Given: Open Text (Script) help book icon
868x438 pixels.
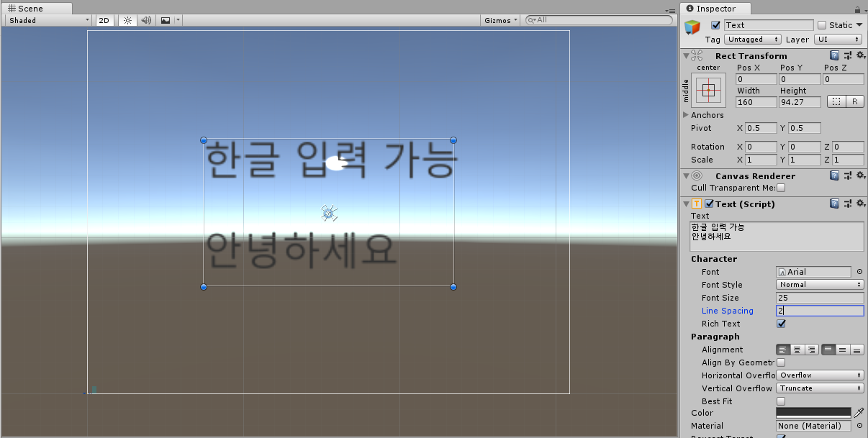Looking at the screenshot, I should pyautogui.click(x=834, y=204).
